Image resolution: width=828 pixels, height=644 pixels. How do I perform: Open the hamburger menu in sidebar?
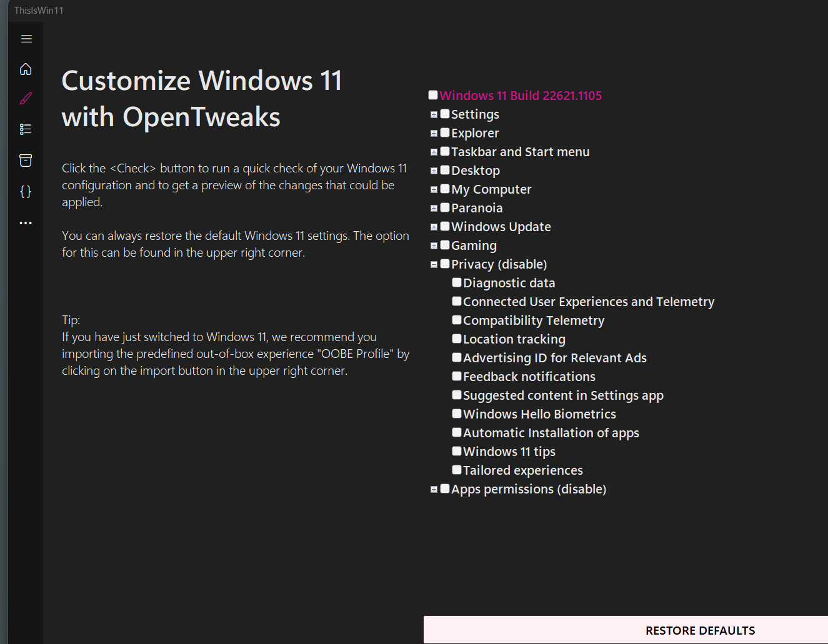point(26,39)
